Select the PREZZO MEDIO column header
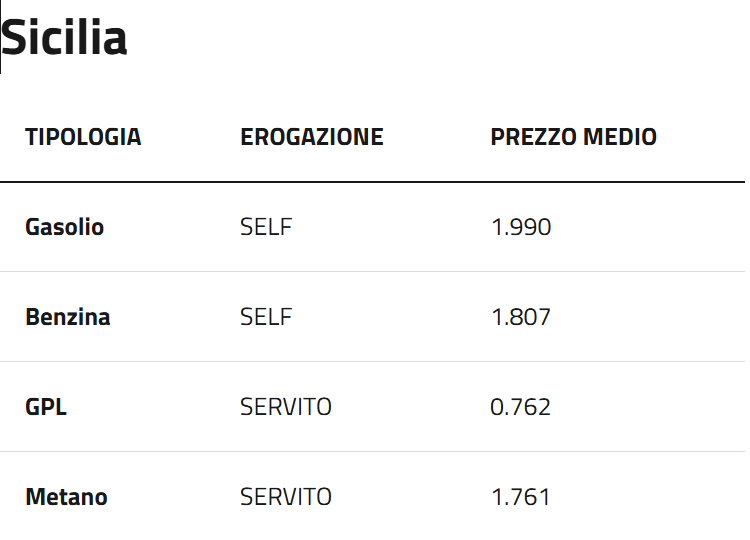This screenshot has height=540, width=750. point(573,137)
